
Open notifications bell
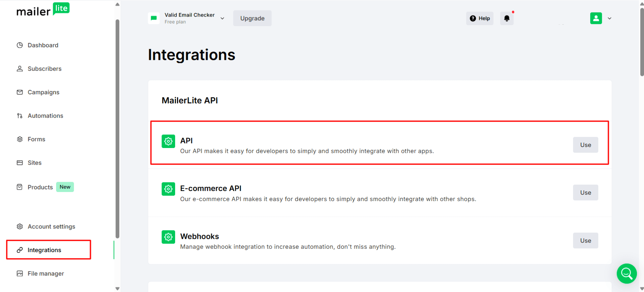click(x=507, y=18)
